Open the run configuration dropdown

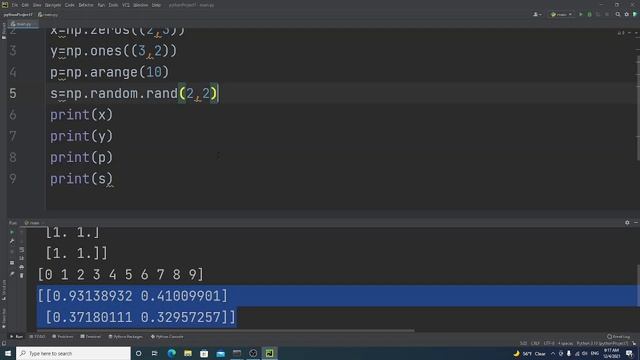(x=561, y=14)
